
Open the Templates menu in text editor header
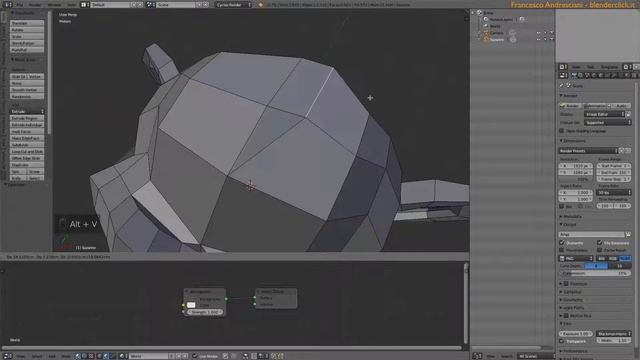(x=609, y=67)
